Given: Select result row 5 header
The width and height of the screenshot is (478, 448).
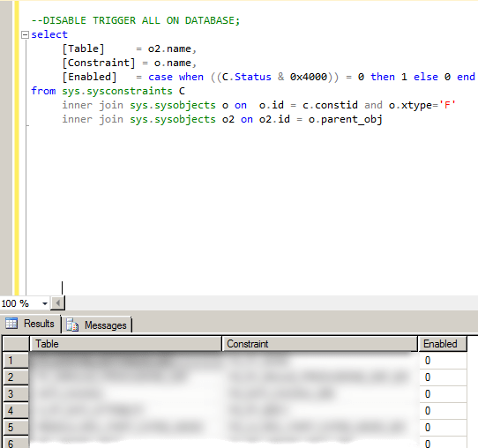Looking at the screenshot, I should [x=16, y=428].
